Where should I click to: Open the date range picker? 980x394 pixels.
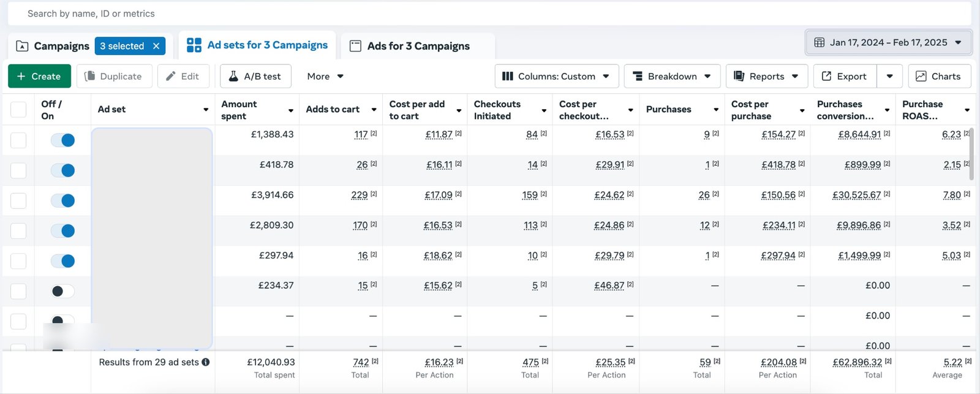click(888, 42)
